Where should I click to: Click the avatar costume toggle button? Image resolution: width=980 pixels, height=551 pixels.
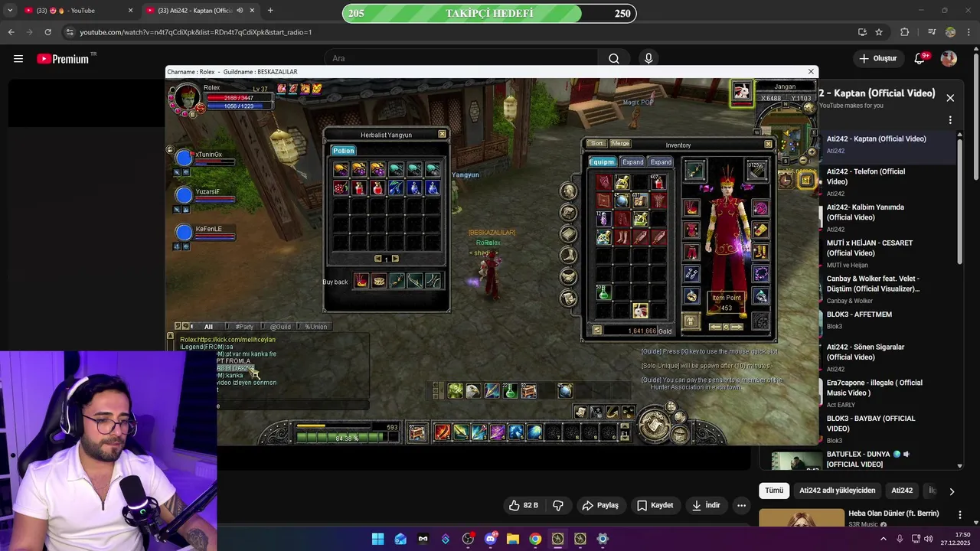tap(691, 321)
